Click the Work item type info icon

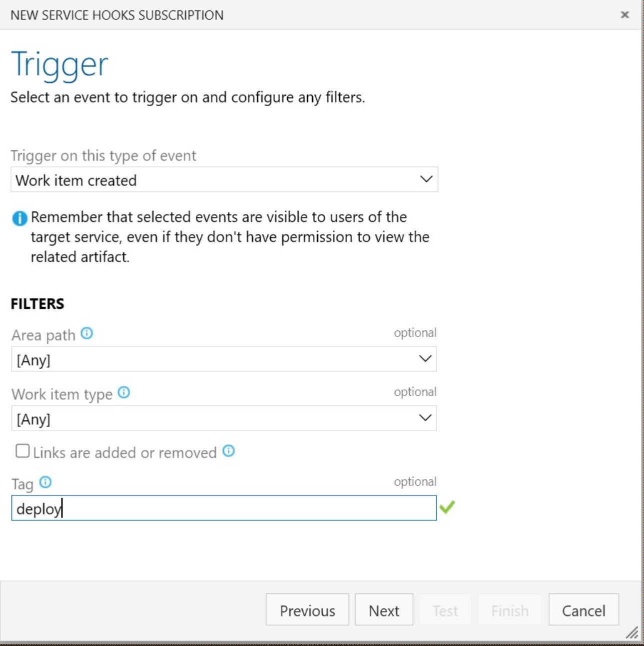click(x=125, y=393)
